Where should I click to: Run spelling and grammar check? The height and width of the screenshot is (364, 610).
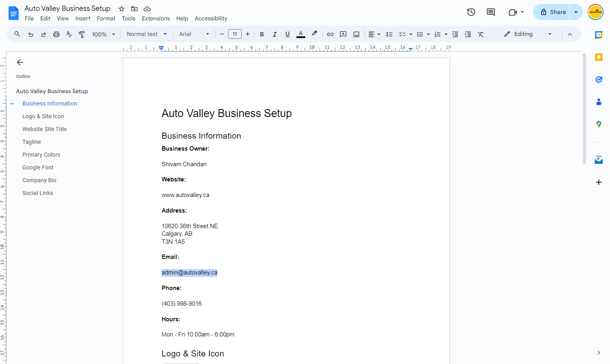point(69,34)
